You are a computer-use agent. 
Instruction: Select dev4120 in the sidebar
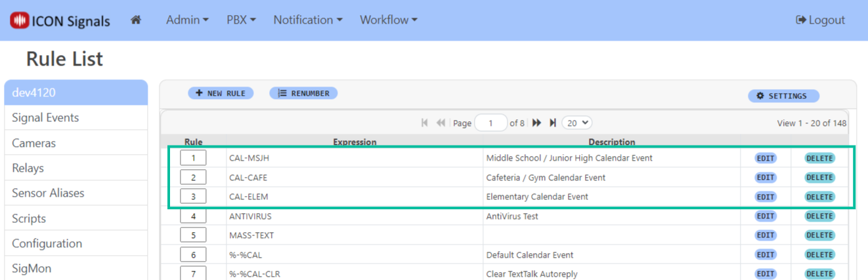coord(76,92)
